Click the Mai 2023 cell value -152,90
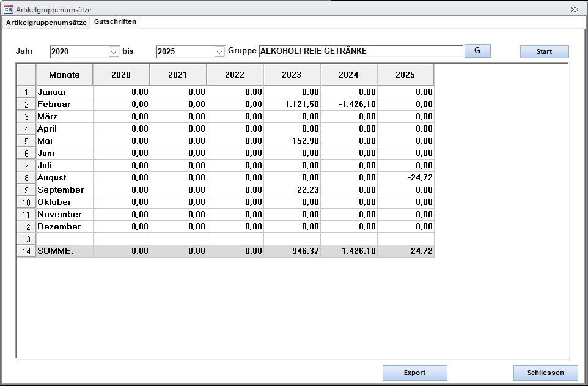This screenshot has width=588, height=386. point(292,141)
